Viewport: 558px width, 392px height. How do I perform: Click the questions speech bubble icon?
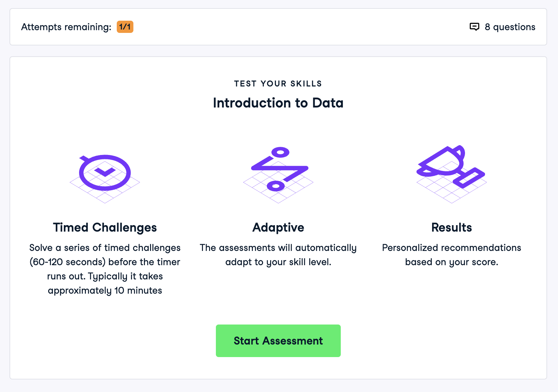pos(474,27)
